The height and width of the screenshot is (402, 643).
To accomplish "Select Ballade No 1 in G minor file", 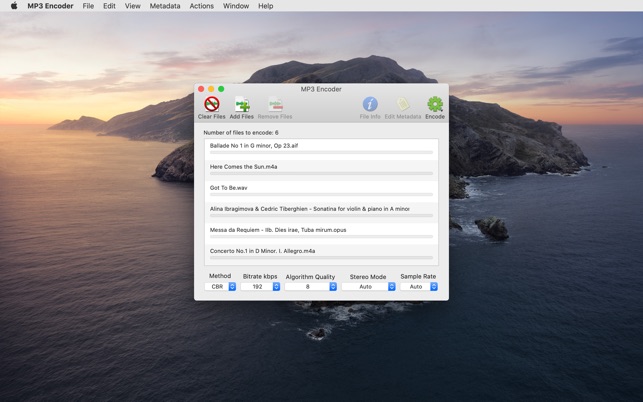I will 322,149.
